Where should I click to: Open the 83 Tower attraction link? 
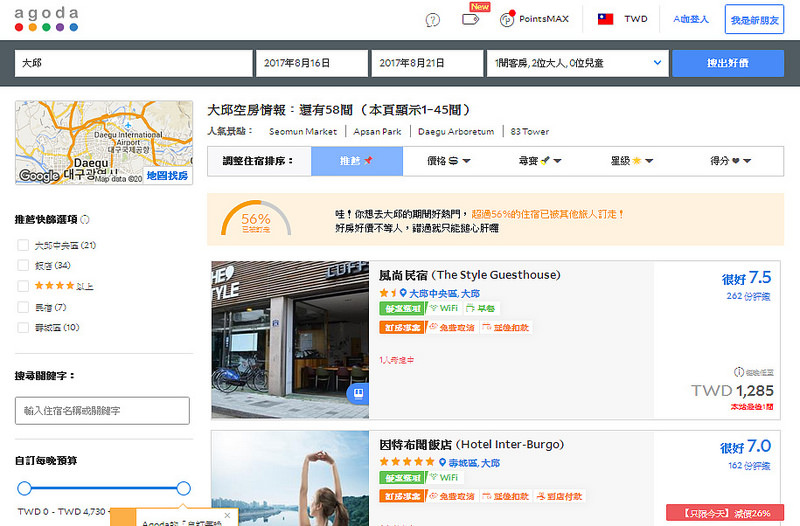[530, 132]
